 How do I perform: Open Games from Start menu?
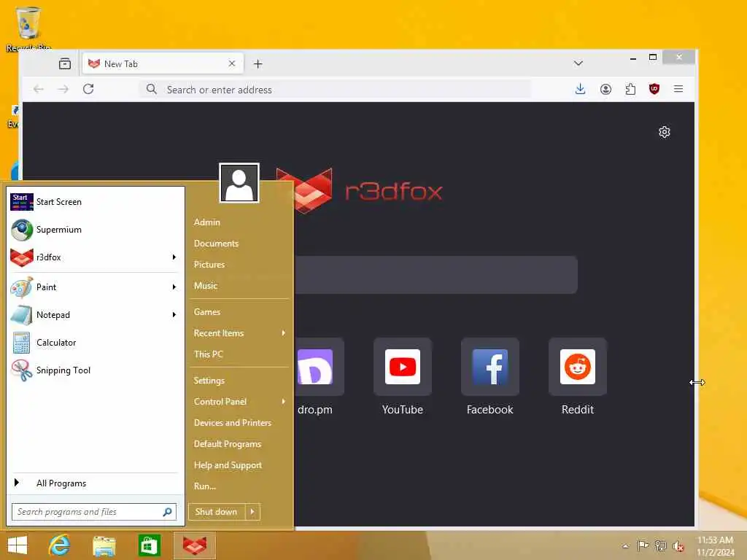point(206,312)
